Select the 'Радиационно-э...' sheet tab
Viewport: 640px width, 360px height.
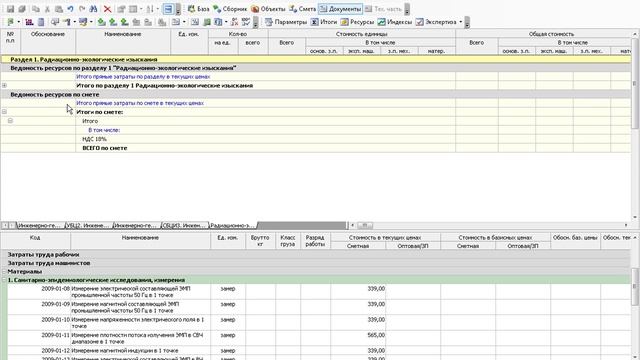(233, 225)
